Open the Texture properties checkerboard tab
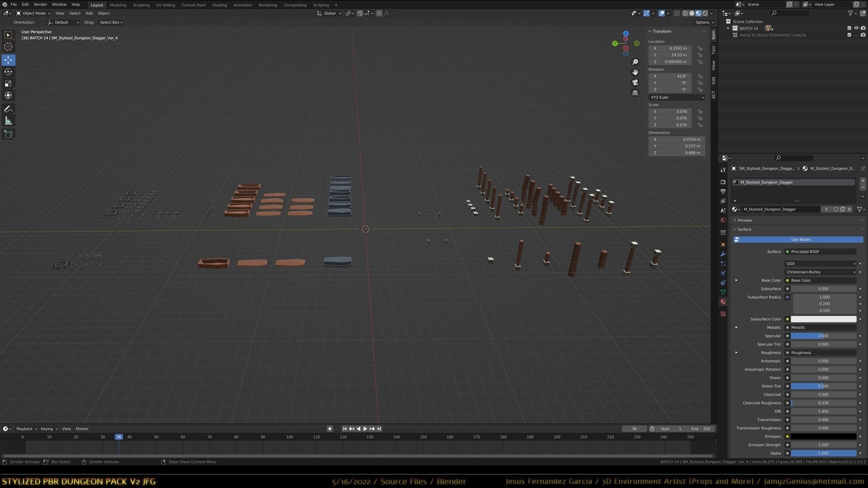Image resolution: width=868 pixels, height=488 pixels. click(723, 314)
